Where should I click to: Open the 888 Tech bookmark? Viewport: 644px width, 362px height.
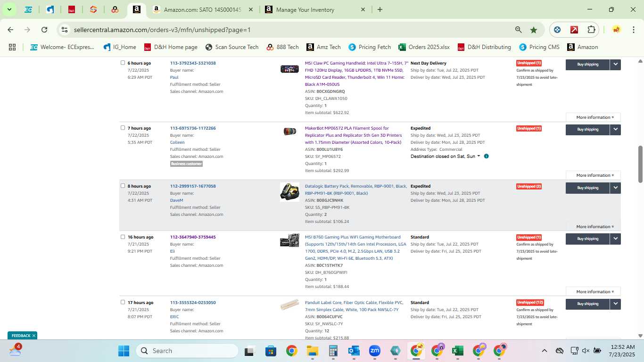click(x=282, y=47)
